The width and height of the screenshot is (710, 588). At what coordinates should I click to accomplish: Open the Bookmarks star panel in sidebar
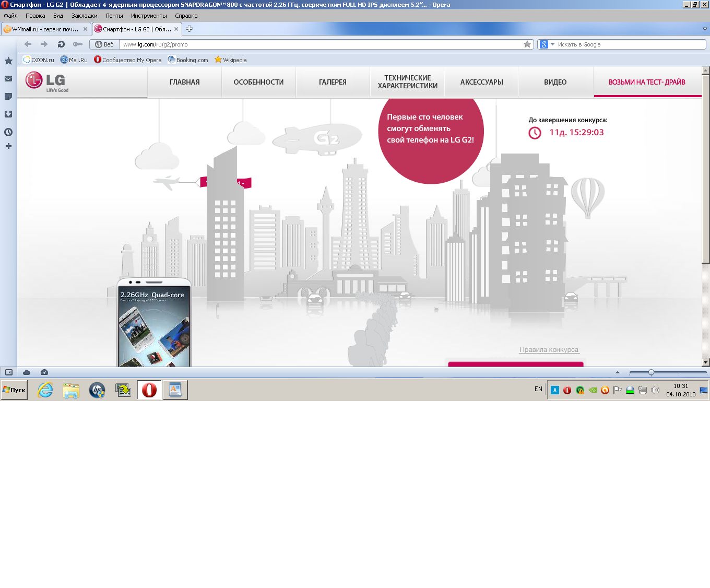[x=8, y=61]
